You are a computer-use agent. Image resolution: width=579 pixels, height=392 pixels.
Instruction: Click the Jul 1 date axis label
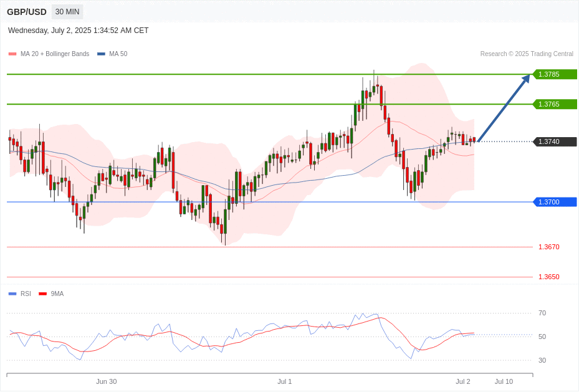pyautogui.click(x=285, y=381)
